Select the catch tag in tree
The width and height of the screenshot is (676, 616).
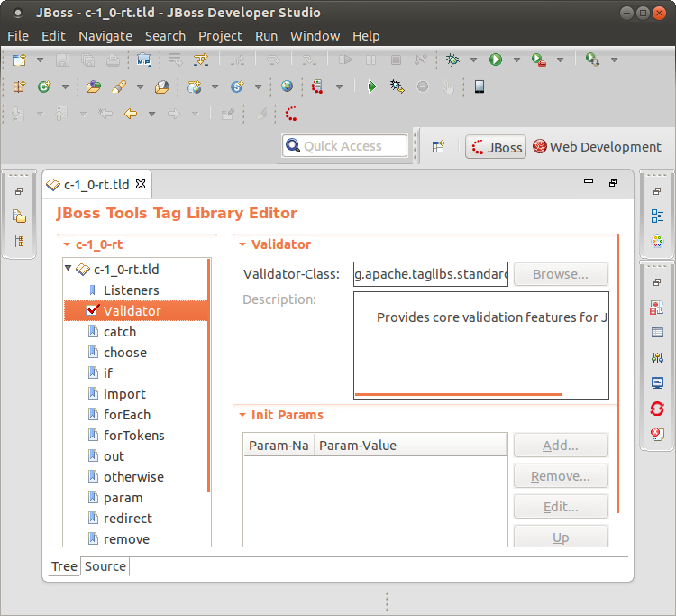[119, 332]
